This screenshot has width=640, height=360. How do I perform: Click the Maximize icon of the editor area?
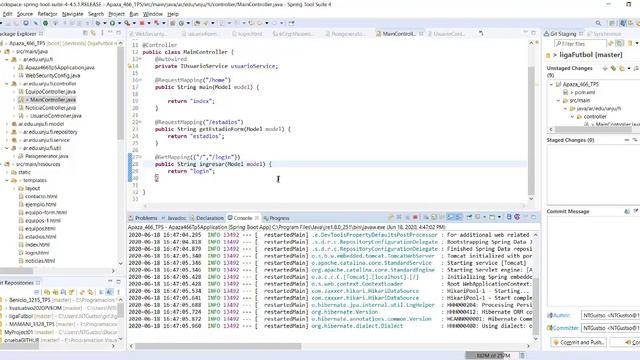(x=533, y=33)
